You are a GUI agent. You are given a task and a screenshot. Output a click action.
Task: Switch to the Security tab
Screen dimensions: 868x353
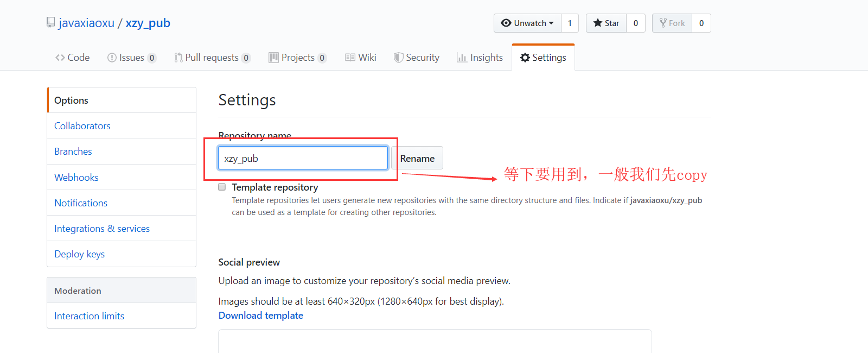[417, 58]
